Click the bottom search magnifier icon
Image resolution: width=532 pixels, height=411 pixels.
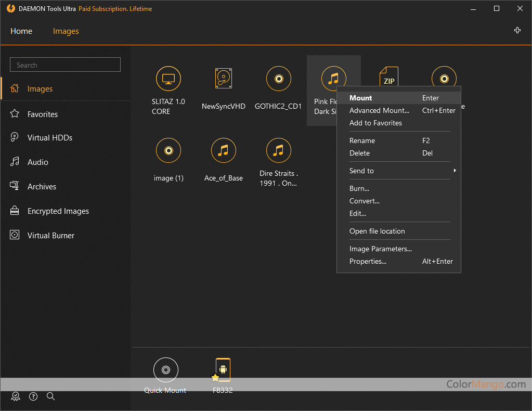click(x=50, y=396)
